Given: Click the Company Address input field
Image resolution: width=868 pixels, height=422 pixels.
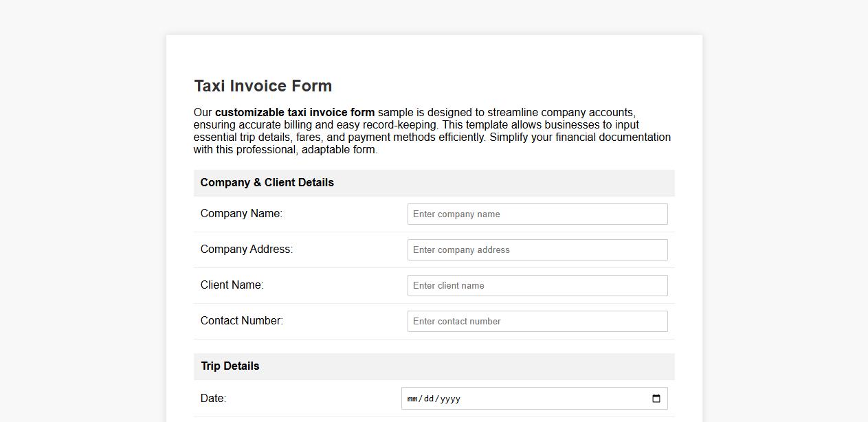Looking at the screenshot, I should tap(537, 249).
